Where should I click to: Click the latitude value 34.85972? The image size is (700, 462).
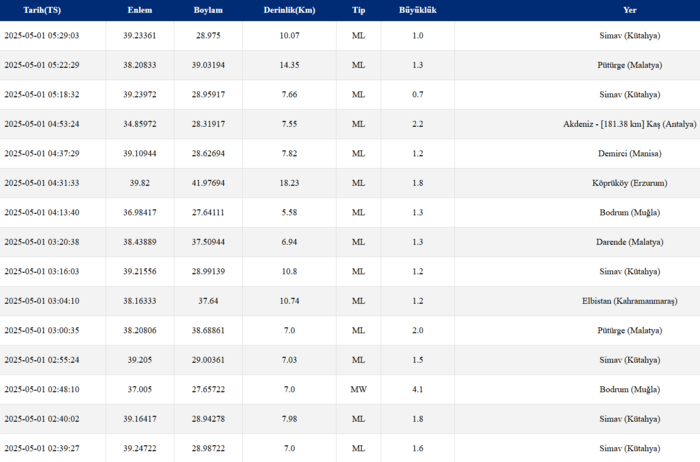click(140, 124)
